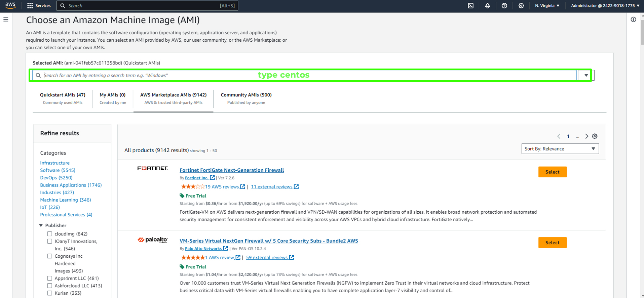Click external link icon beside Palo Alto Networks
Viewport: 644px width, 298px height.
pyautogui.click(x=225, y=248)
